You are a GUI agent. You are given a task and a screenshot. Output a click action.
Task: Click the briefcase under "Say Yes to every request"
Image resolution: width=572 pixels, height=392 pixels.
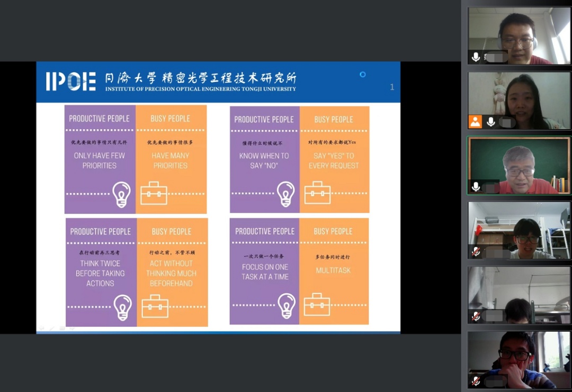(317, 194)
